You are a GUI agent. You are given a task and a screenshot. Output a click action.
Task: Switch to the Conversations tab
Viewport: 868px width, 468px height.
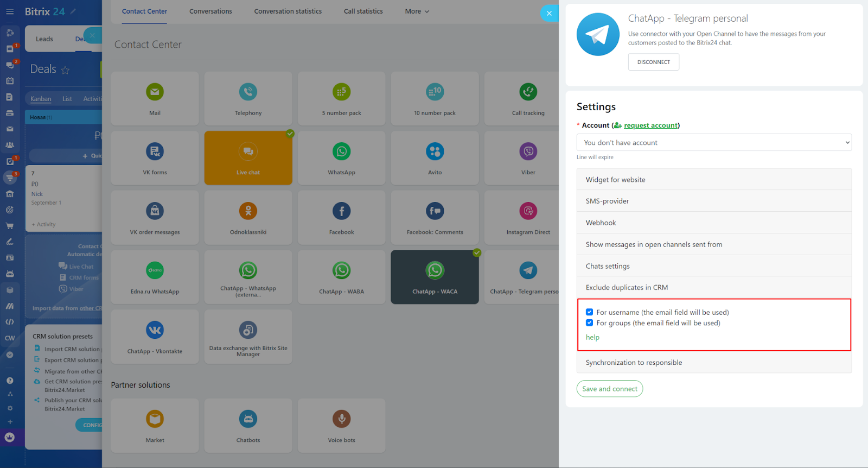pyautogui.click(x=210, y=11)
